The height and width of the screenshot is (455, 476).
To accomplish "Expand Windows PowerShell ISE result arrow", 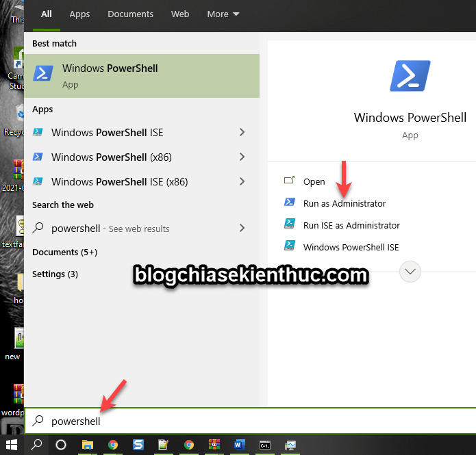I will [x=242, y=132].
